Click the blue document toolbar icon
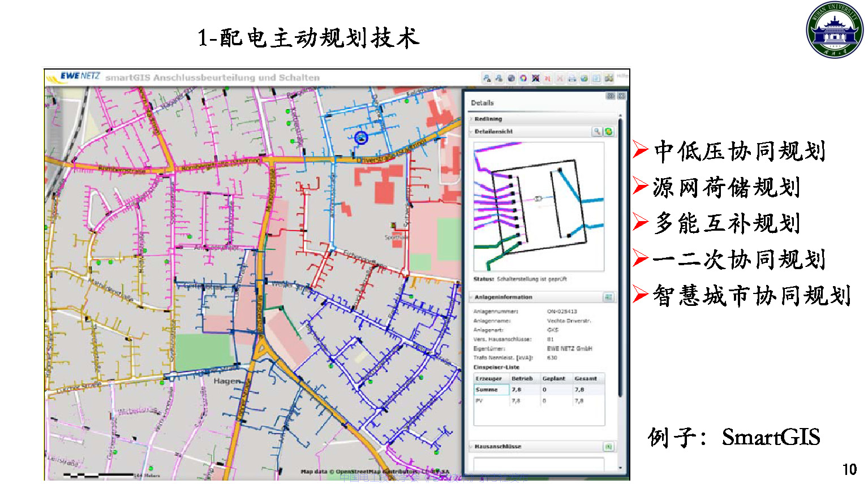The image size is (868, 484). pyautogui.click(x=596, y=79)
